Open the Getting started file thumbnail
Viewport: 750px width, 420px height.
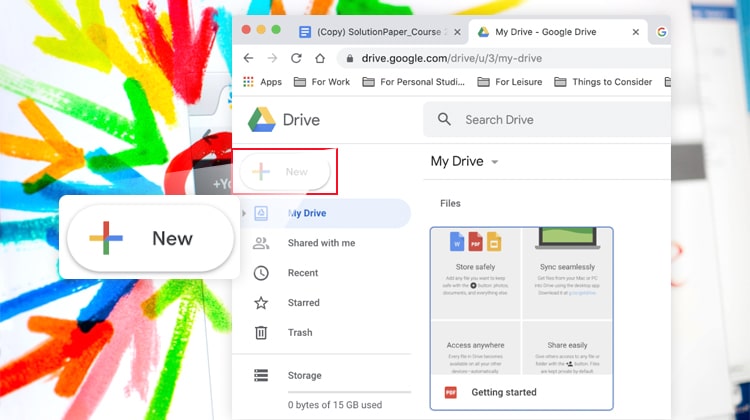[521, 301]
